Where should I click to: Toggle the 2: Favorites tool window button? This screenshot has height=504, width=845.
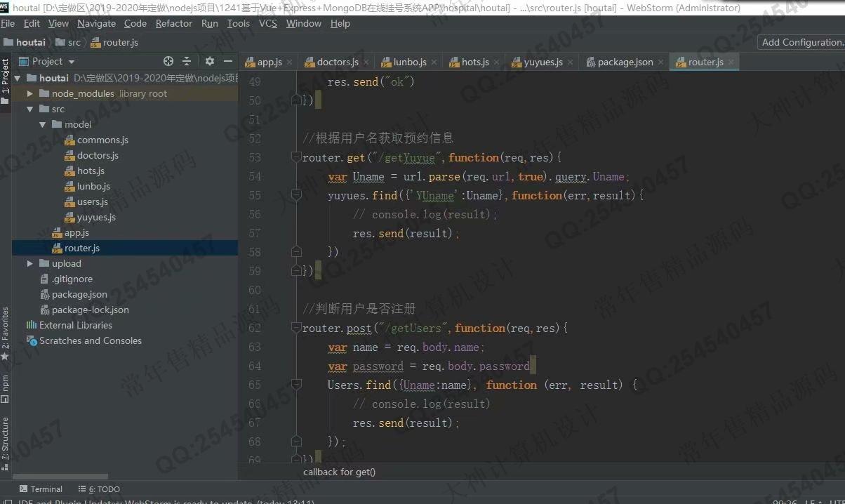coord(6,334)
